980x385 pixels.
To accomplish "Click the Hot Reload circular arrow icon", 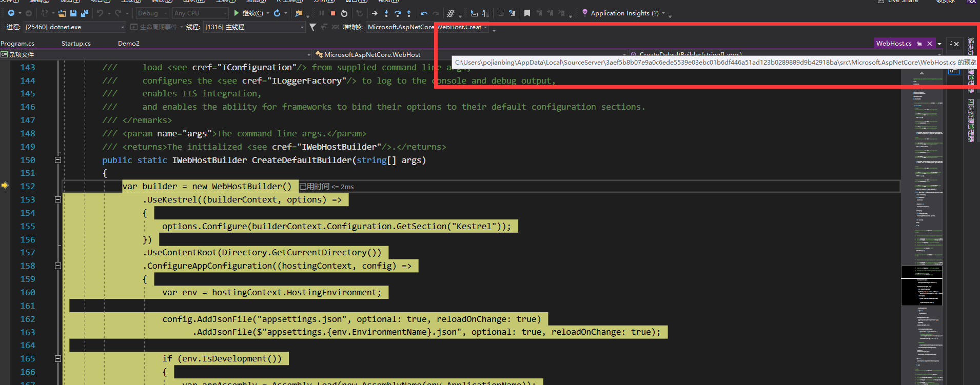I will tap(277, 13).
